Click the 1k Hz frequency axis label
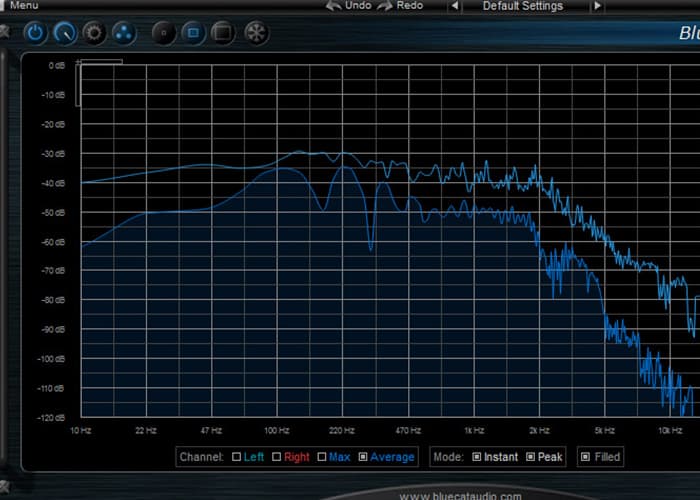Image resolution: width=700 pixels, height=500 pixels. (x=474, y=430)
